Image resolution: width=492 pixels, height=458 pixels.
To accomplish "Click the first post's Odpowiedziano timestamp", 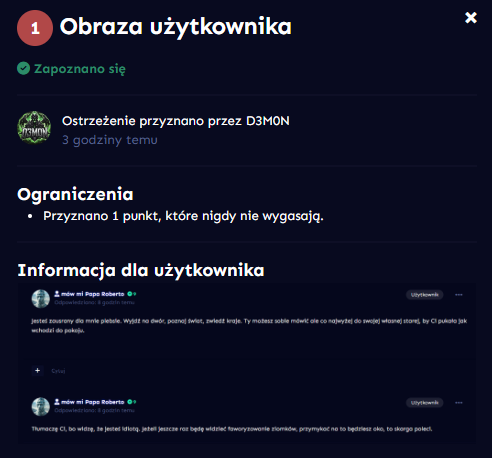I will point(94,303).
